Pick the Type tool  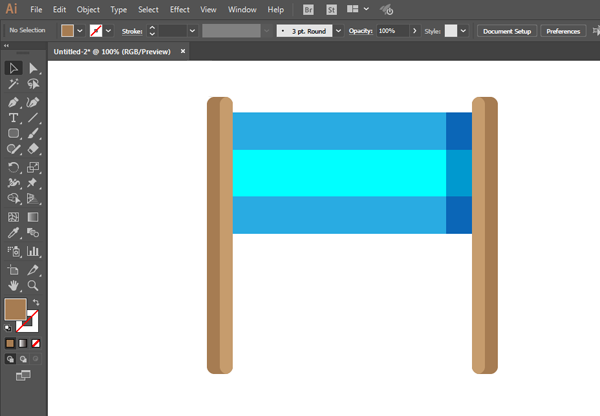pyautogui.click(x=14, y=118)
